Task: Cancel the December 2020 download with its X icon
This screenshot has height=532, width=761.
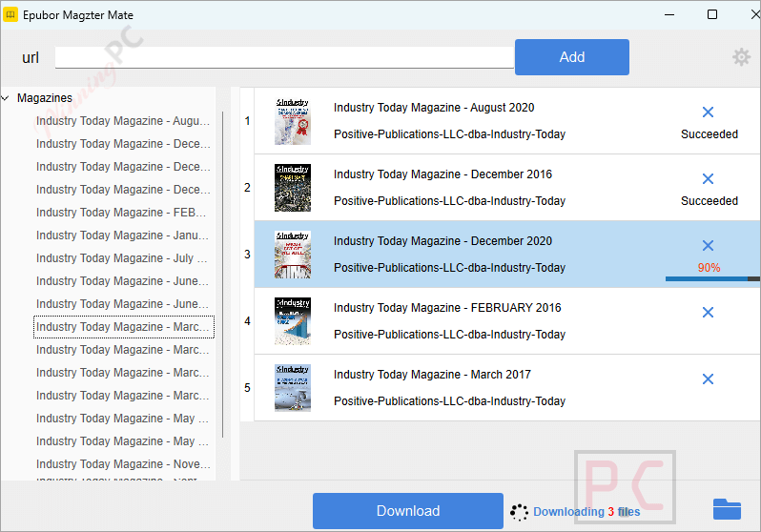Action: click(708, 246)
